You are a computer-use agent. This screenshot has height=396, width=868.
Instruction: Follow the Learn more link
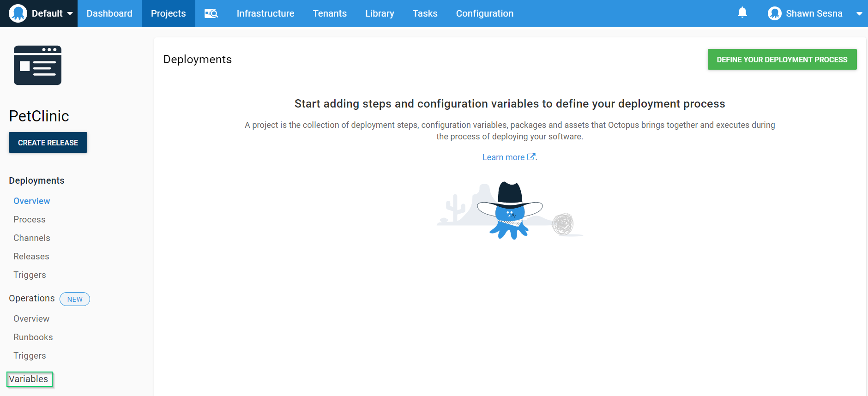[503, 157]
